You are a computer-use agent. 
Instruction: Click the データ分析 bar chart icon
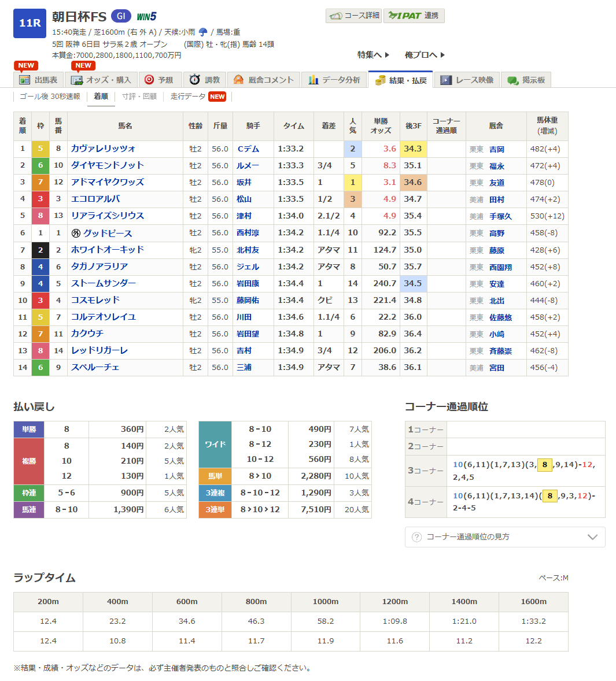coord(313,80)
